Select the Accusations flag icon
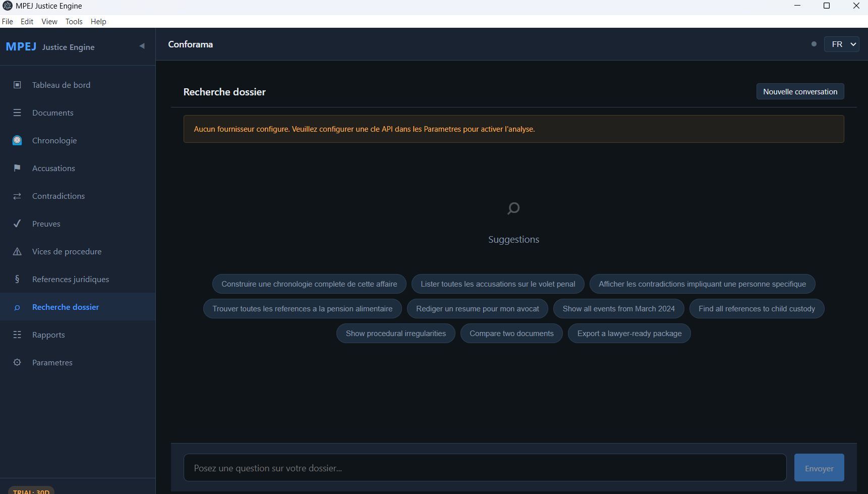This screenshot has width=868, height=494. point(17,168)
